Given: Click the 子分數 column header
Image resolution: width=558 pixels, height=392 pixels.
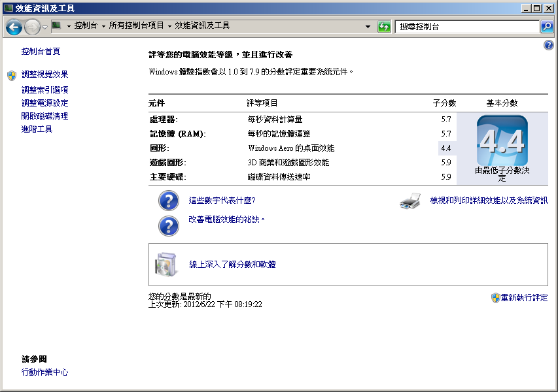Looking at the screenshot, I should 444,103.
